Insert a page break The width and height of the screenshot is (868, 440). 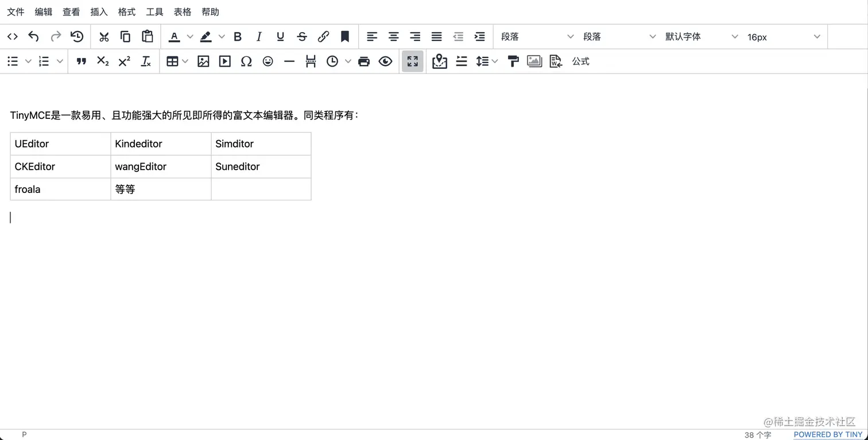pyautogui.click(x=311, y=61)
